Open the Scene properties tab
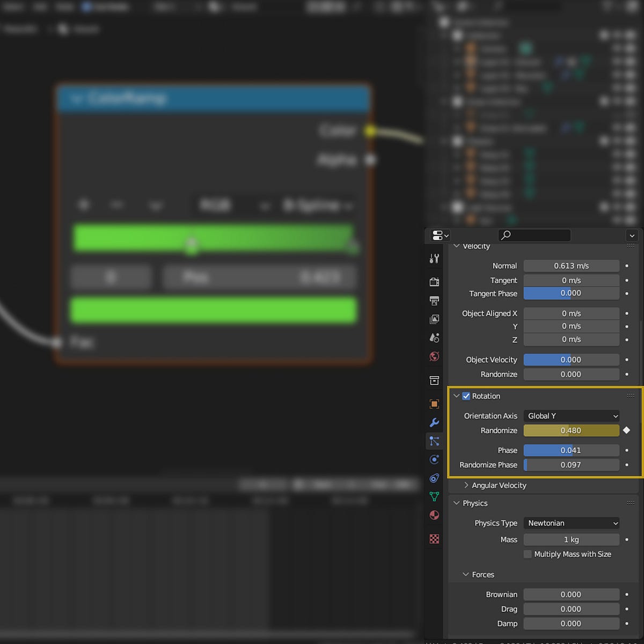The height and width of the screenshot is (644, 644). pos(434,338)
